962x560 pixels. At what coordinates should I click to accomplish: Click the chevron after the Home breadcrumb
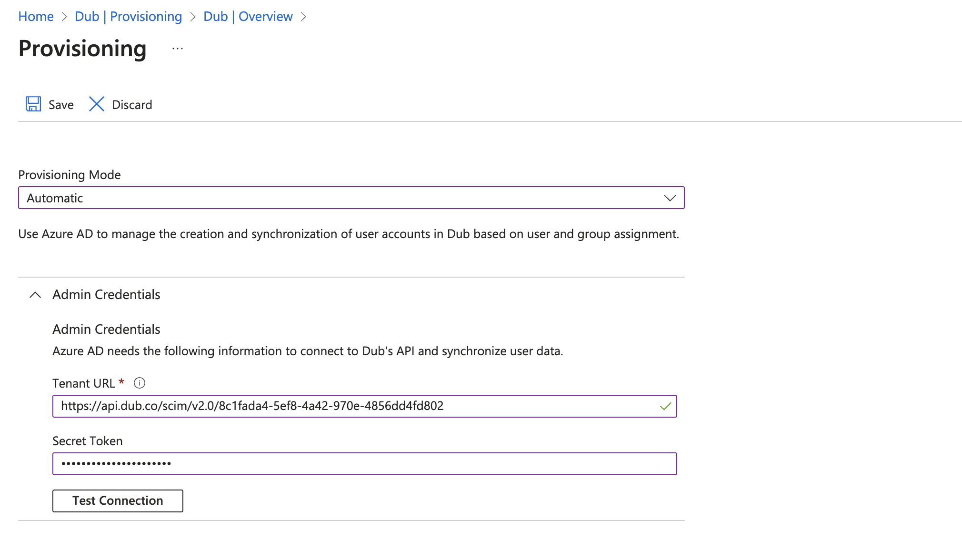click(x=64, y=17)
